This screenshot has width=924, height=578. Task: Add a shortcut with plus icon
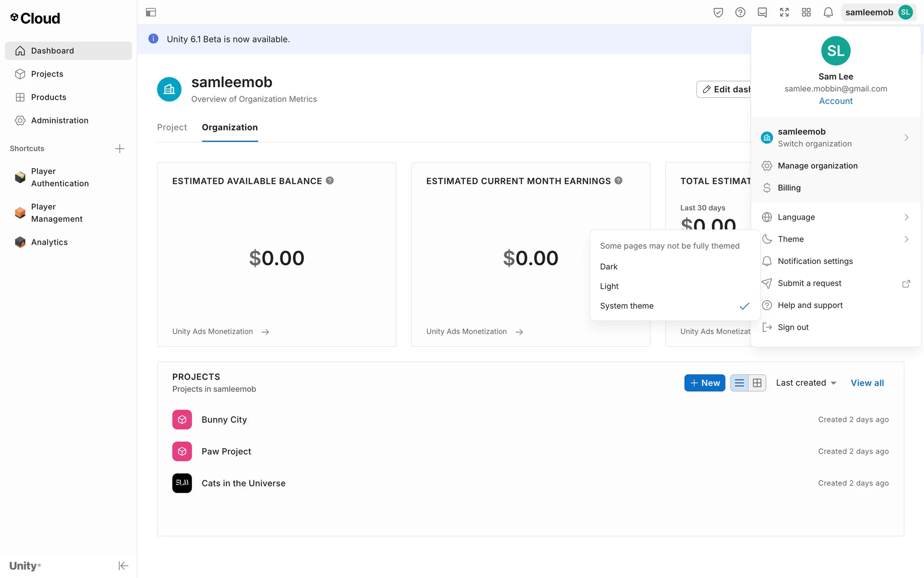pyautogui.click(x=120, y=148)
